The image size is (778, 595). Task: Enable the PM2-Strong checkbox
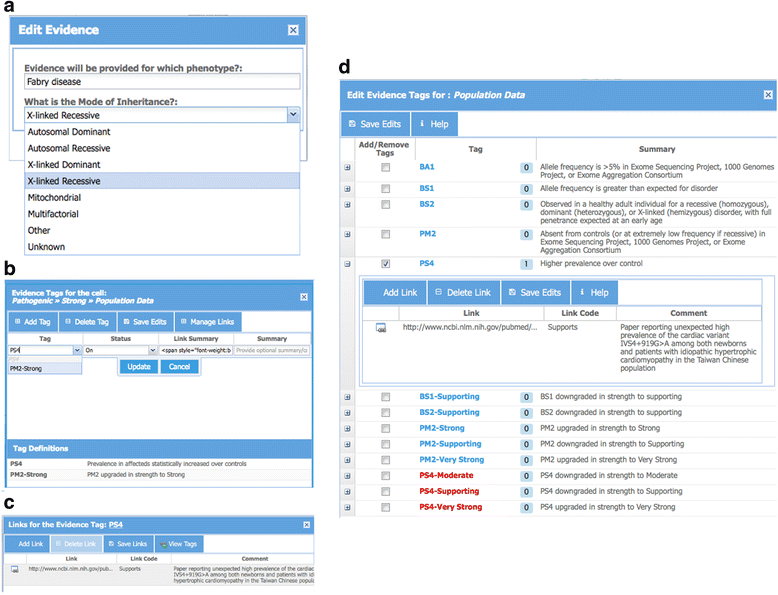[x=385, y=428]
